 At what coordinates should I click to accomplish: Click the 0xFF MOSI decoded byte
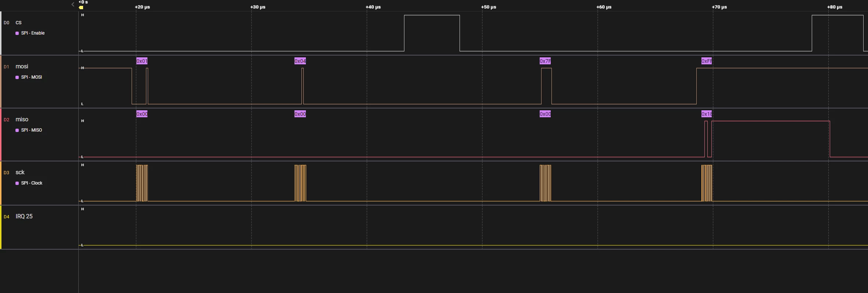(x=707, y=61)
